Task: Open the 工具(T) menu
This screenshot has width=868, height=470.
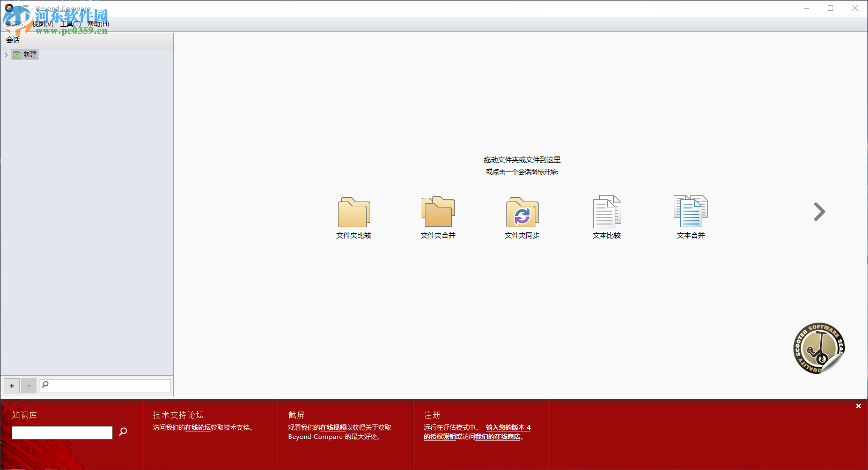Action: coord(70,24)
